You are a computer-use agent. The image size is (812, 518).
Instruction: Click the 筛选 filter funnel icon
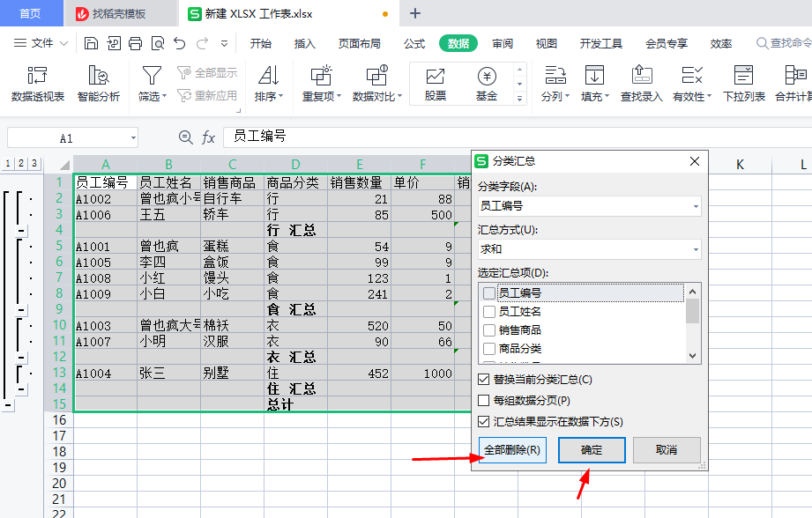pyautogui.click(x=152, y=76)
